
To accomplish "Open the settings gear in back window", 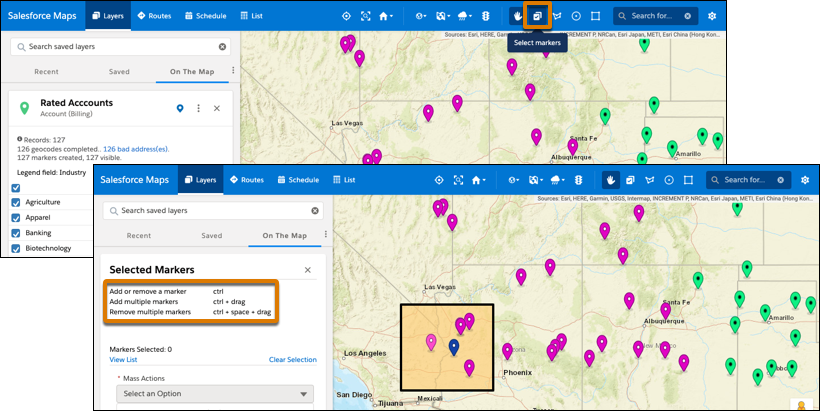I will (712, 16).
